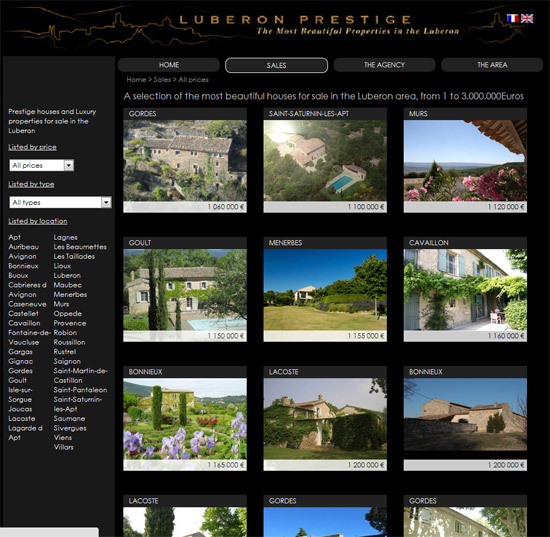Choose Caseneuve location link
This screenshot has height=537, width=550.
point(27,304)
